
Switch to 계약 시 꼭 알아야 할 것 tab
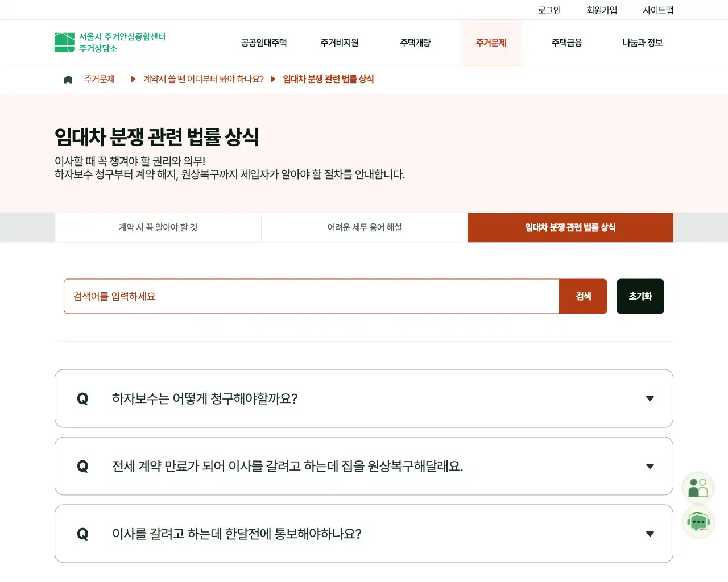pos(158,227)
